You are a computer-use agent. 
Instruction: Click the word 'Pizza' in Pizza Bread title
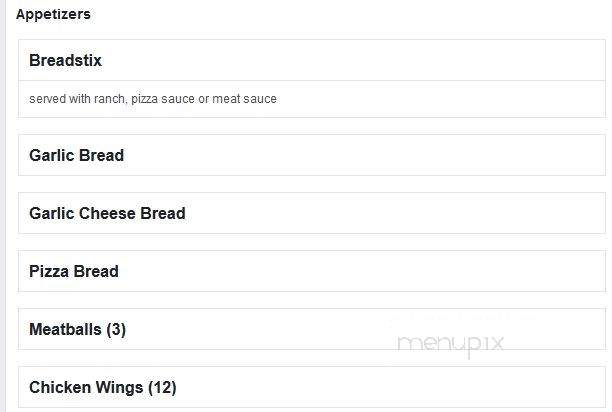[x=49, y=272]
